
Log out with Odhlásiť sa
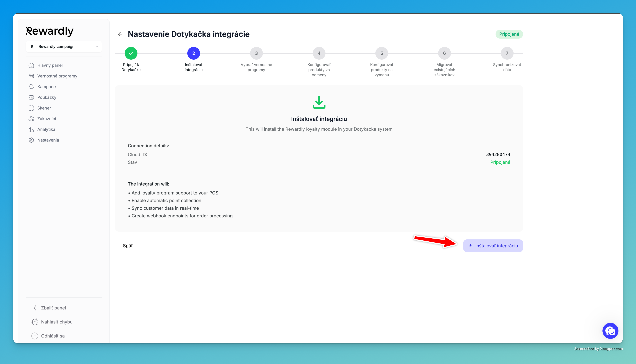pyautogui.click(x=53, y=336)
